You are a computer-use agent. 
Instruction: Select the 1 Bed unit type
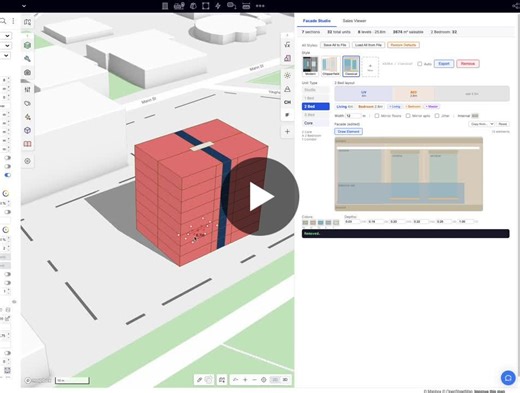[x=315, y=98]
